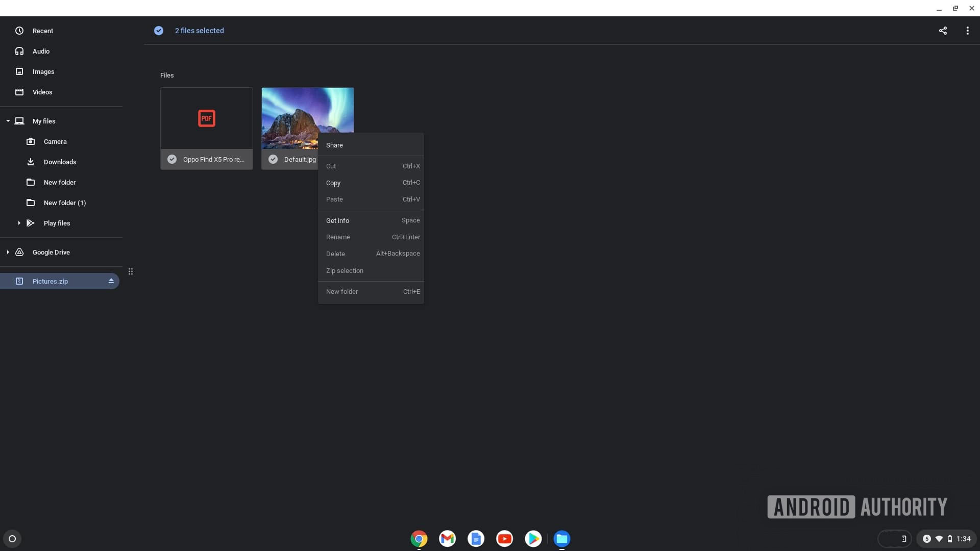This screenshot has width=980, height=551.
Task: Toggle selection on Default.jpg file
Action: click(x=273, y=159)
